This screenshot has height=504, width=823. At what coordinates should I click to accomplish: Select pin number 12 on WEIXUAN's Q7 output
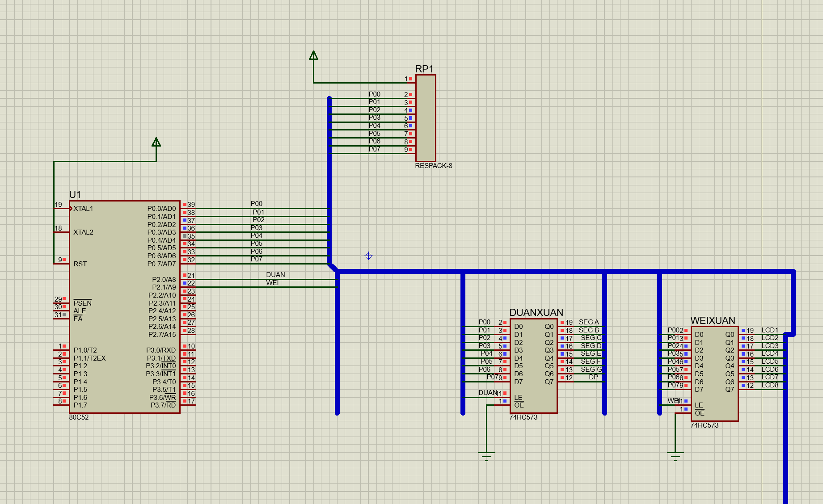[750, 386]
